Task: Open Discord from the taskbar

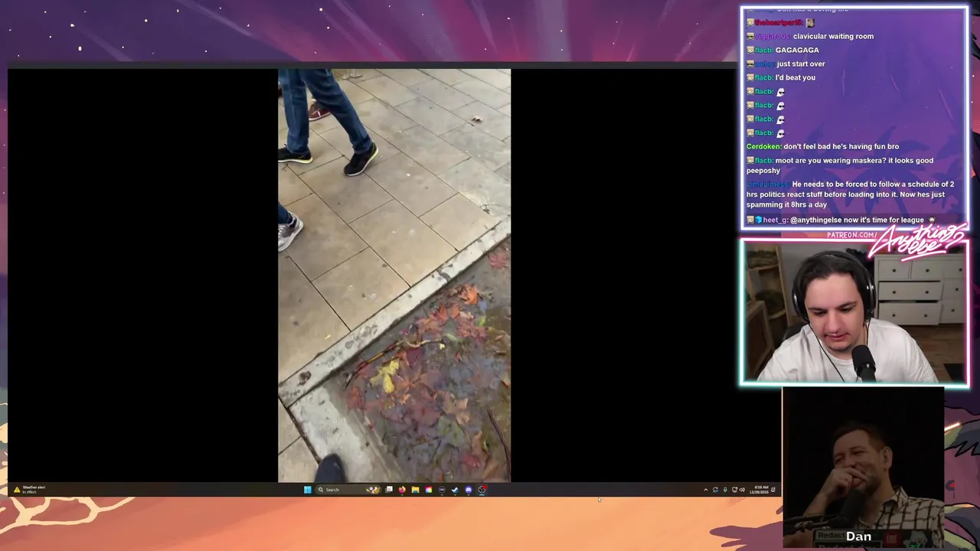Action: coord(468,490)
